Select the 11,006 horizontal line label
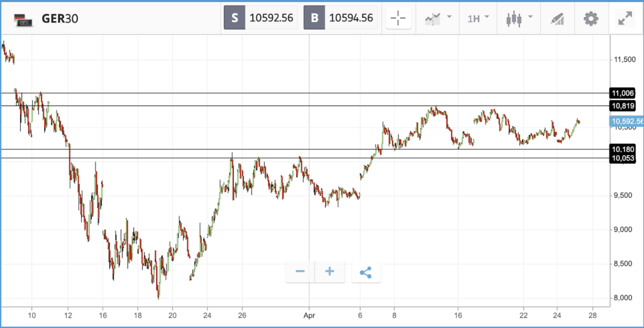This screenshot has height=328, width=644. click(x=623, y=93)
